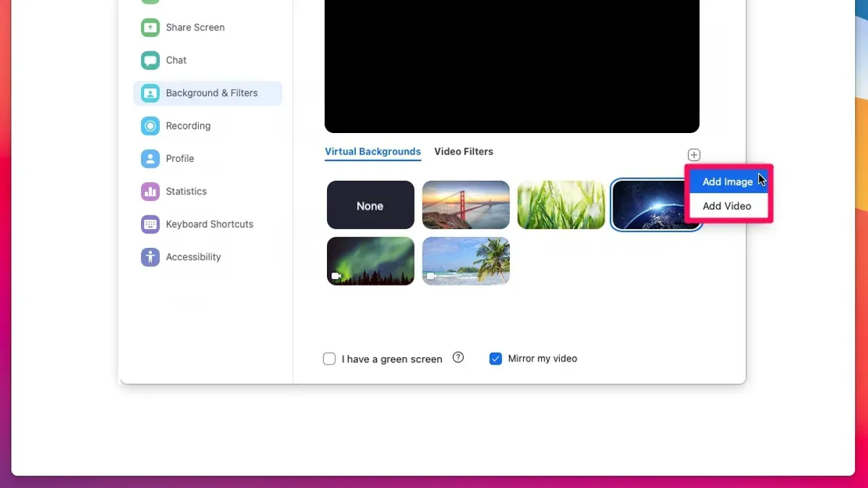The image size is (868, 488).
Task: Choose Add Image from the popup menu
Action: 728,181
